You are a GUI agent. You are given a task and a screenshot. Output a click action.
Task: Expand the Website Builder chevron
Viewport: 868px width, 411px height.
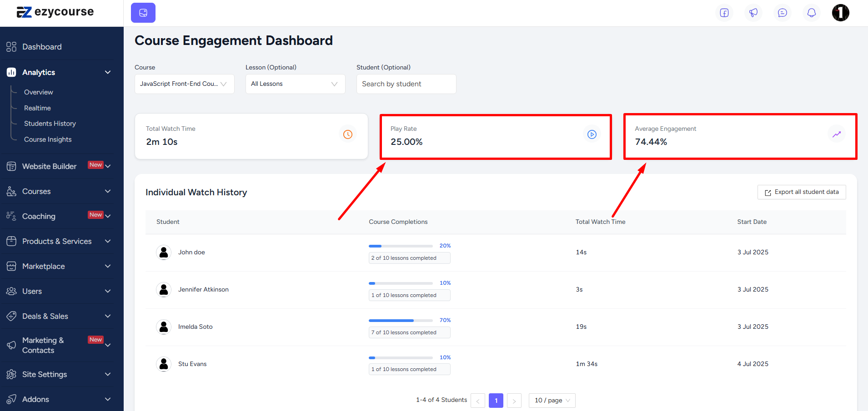point(108,166)
